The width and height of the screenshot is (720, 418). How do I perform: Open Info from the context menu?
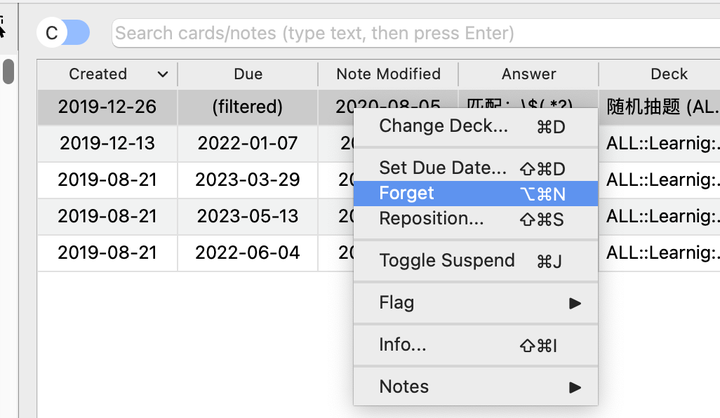403,344
